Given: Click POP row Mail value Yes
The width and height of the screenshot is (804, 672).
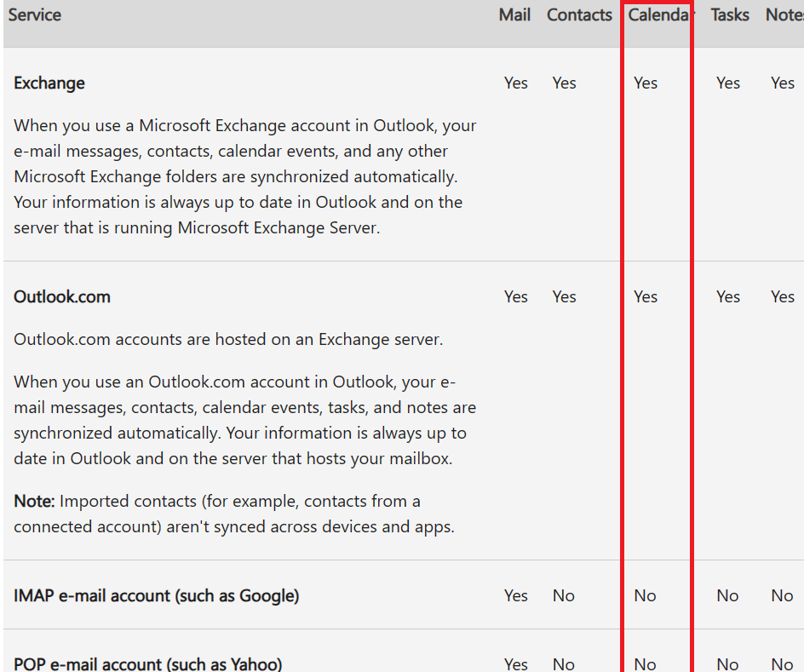Looking at the screenshot, I should [x=515, y=664].
